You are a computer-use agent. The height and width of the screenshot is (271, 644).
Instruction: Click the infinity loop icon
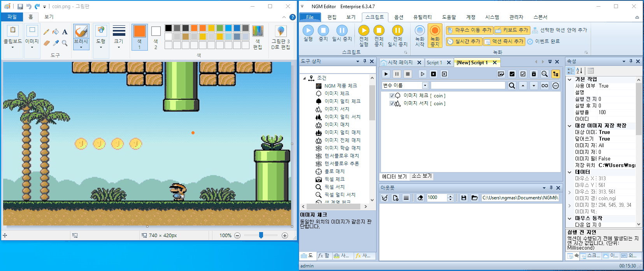tap(544, 86)
